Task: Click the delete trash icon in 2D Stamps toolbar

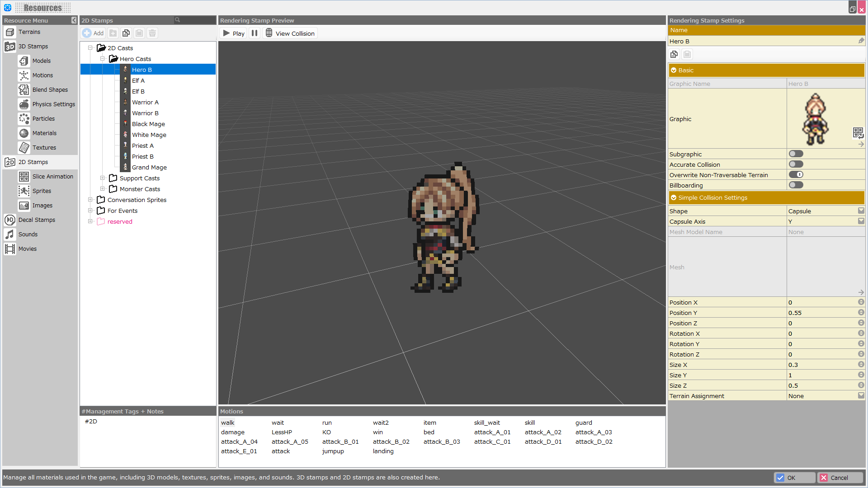Action: coord(152,33)
